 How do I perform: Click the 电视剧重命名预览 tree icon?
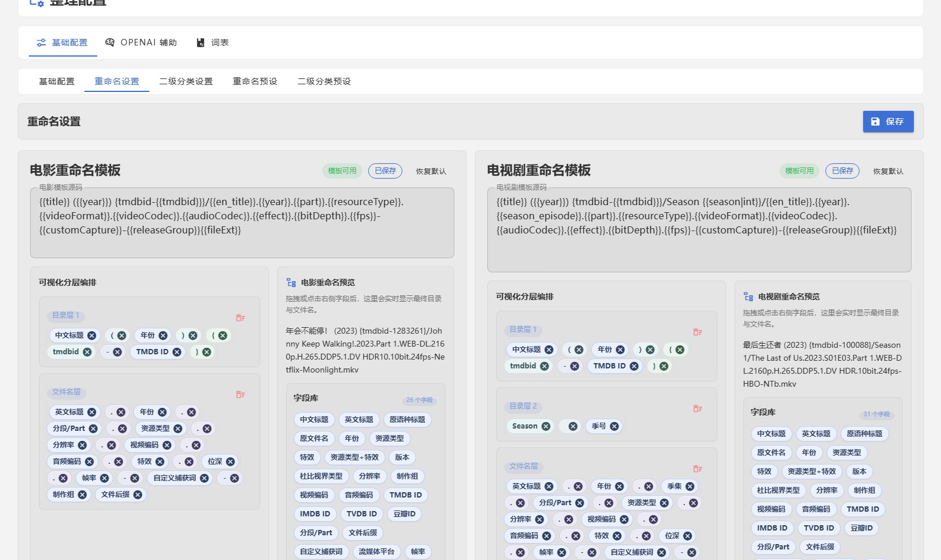[x=748, y=297]
